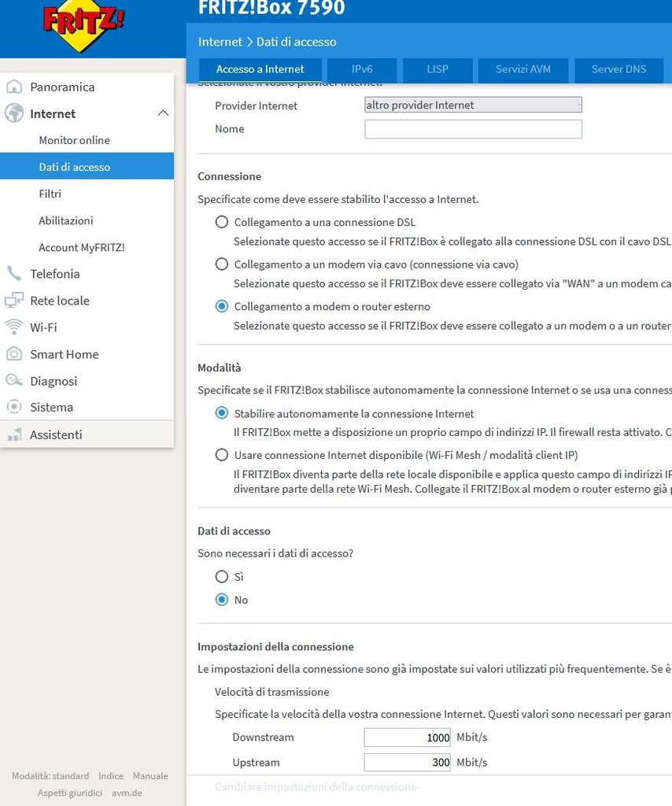Click the Modalità section heading
Viewport: 672px width, 806px height.
coord(219,368)
